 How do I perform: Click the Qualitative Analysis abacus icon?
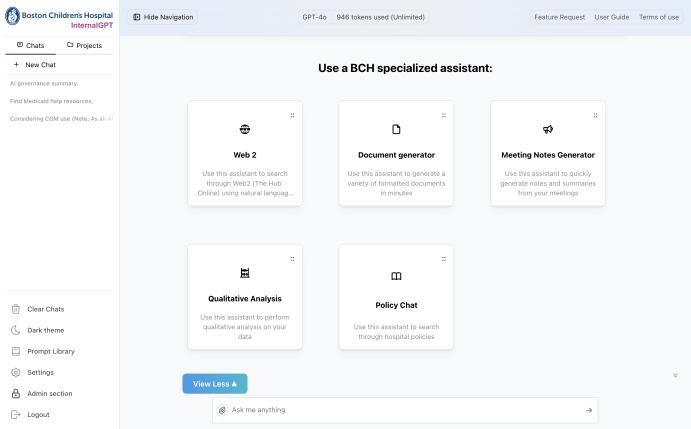245,273
